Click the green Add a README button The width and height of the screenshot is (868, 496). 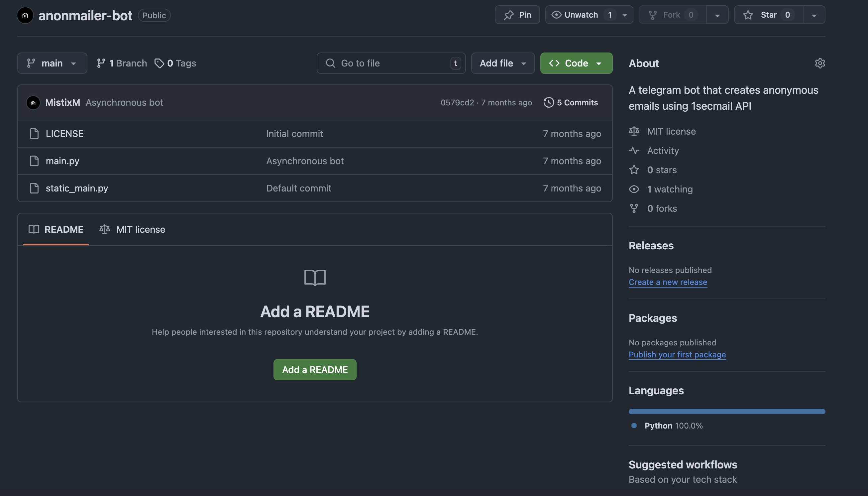315,370
